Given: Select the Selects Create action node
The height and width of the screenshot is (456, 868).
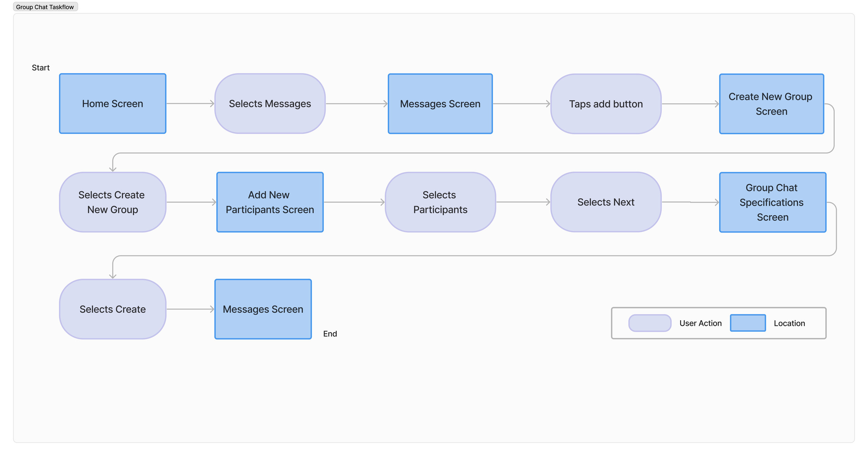Looking at the screenshot, I should click(x=112, y=309).
